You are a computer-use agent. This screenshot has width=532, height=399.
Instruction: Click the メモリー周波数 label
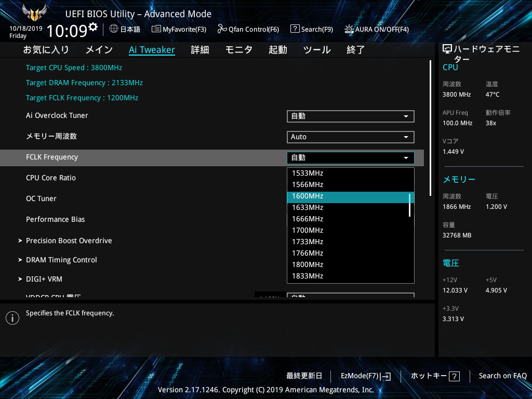(x=51, y=136)
